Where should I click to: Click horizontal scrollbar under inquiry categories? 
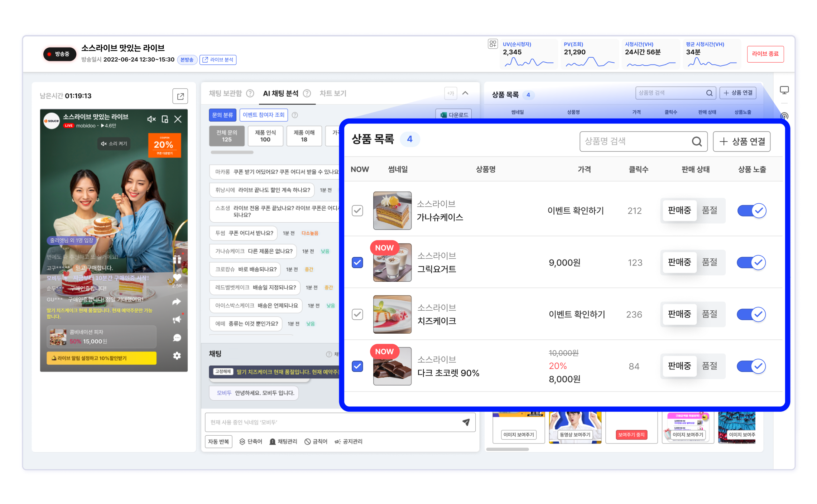[232, 152]
